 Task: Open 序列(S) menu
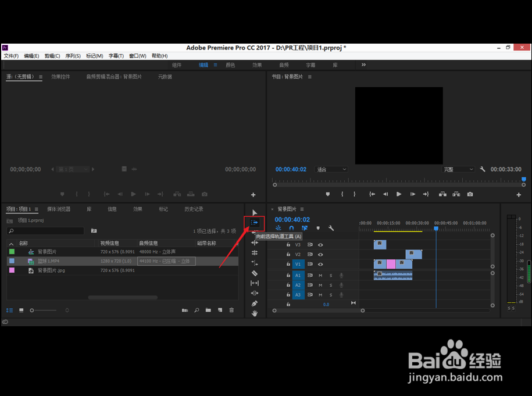pos(73,56)
